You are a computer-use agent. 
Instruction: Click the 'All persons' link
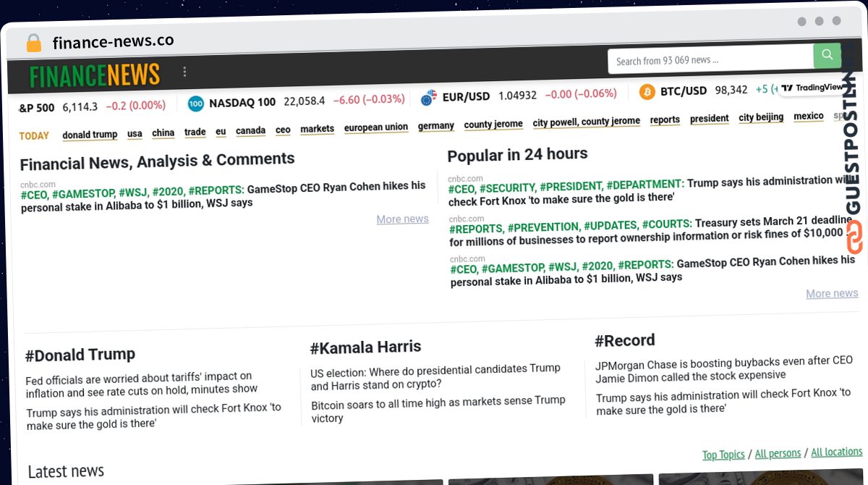778,453
